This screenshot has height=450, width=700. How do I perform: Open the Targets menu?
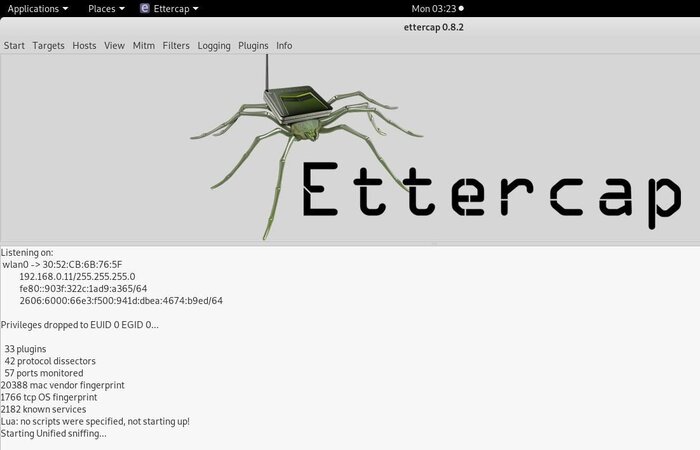[48, 46]
